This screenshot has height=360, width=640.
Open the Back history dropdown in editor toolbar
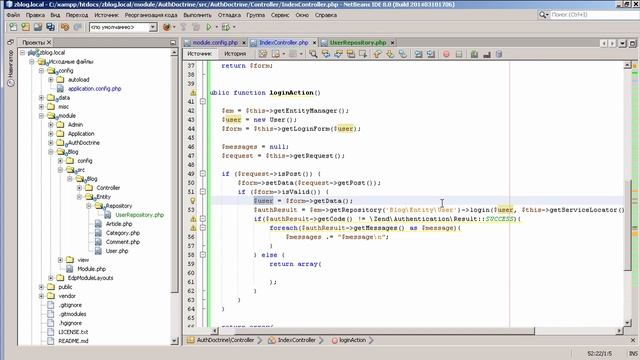click(x=284, y=54)
